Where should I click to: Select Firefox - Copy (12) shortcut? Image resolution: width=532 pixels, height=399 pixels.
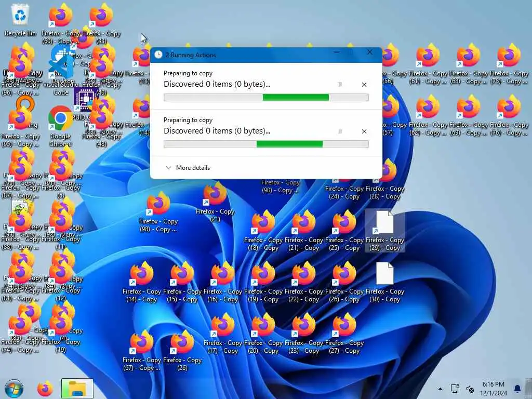[60, 282]
